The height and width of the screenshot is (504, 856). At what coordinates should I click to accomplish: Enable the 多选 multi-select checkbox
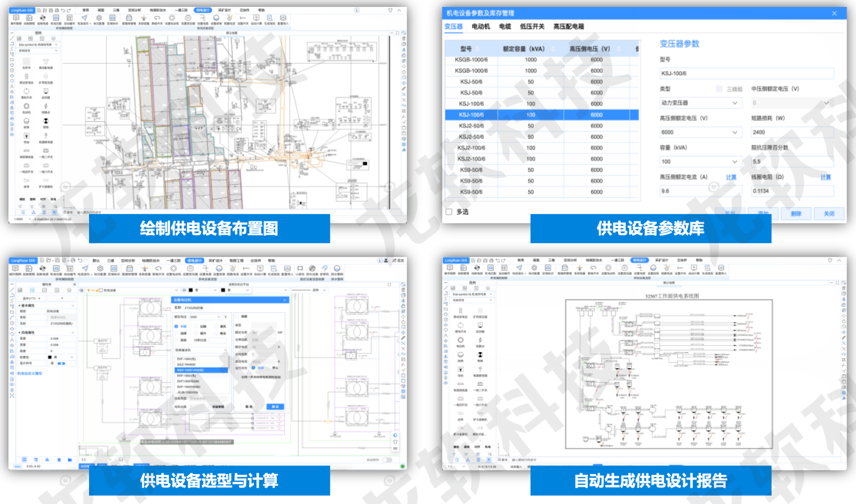coord(449,212)
